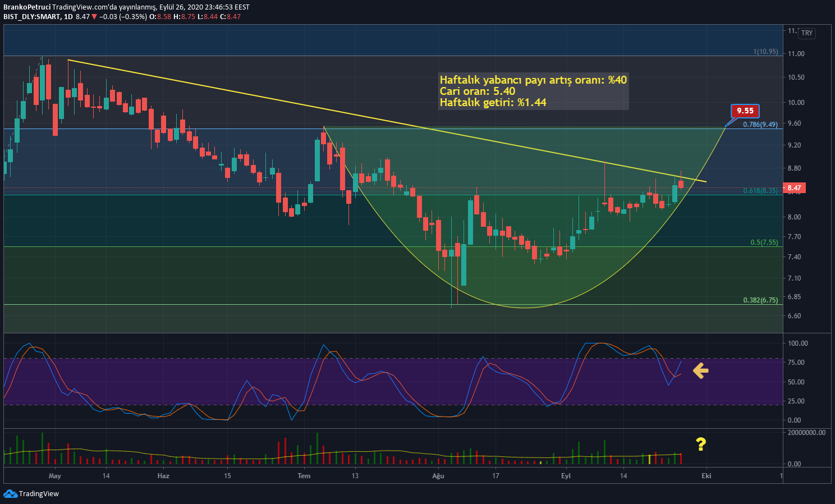Click the 10.00 price axis label
The width and height of the screenshot is (835, 504).
[x=796, y=103]
